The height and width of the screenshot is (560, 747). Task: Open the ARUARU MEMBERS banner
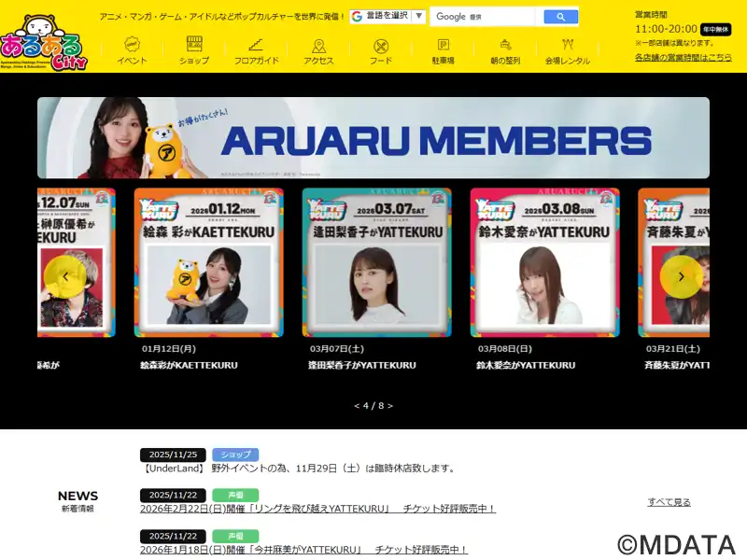[373, 138]
